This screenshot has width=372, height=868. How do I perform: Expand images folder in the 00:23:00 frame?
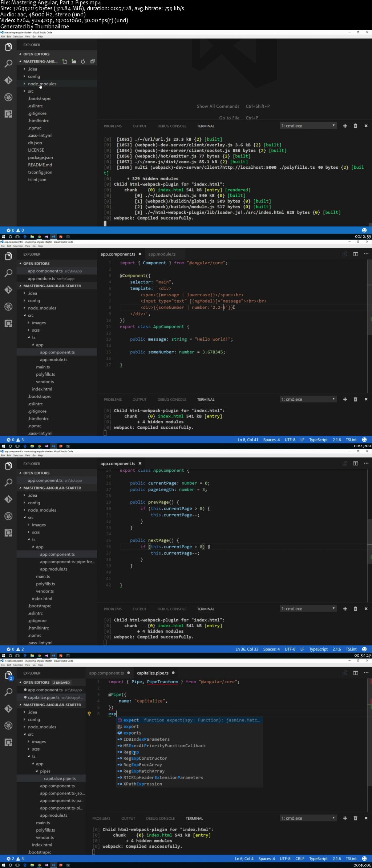[x=39, y=323]
